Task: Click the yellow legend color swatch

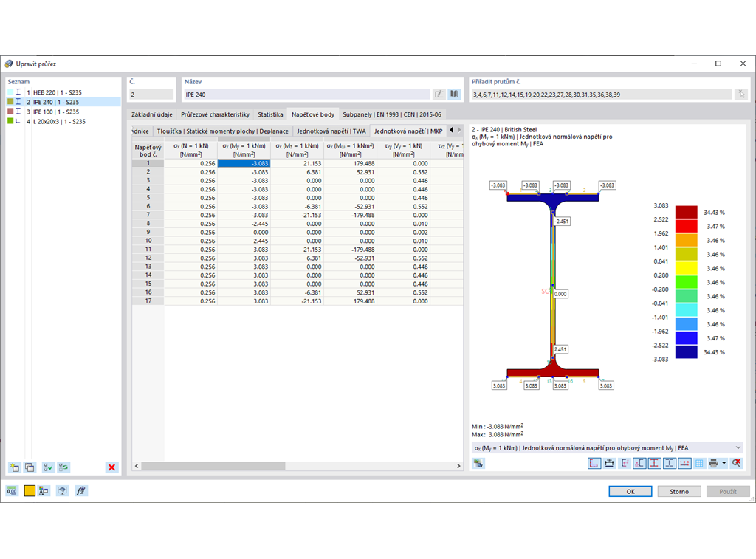Action: [x=686, y=268]
